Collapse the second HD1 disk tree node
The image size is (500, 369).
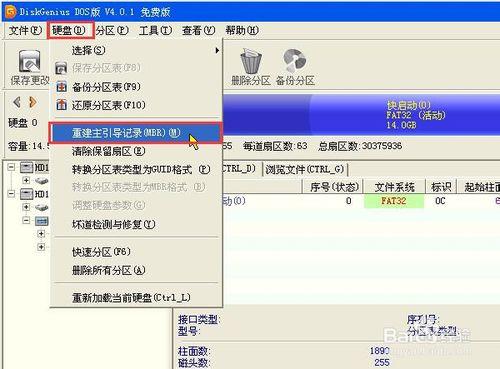[11, 194]
